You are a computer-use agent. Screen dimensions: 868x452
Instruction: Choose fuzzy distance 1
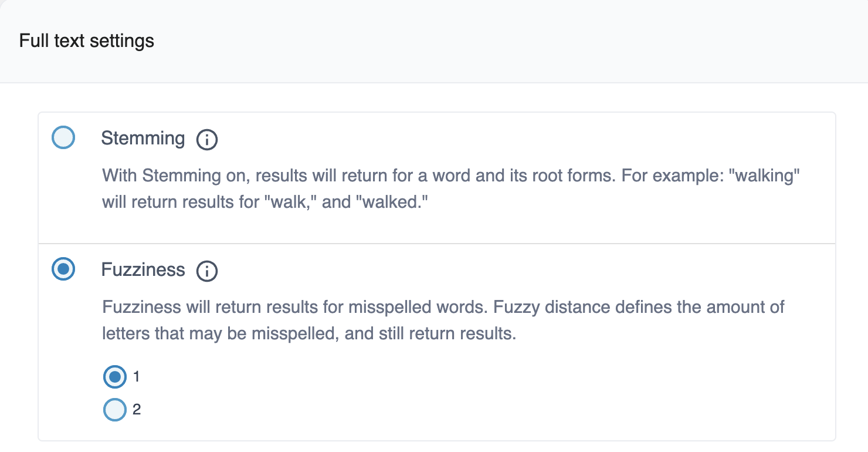(115, 377)
